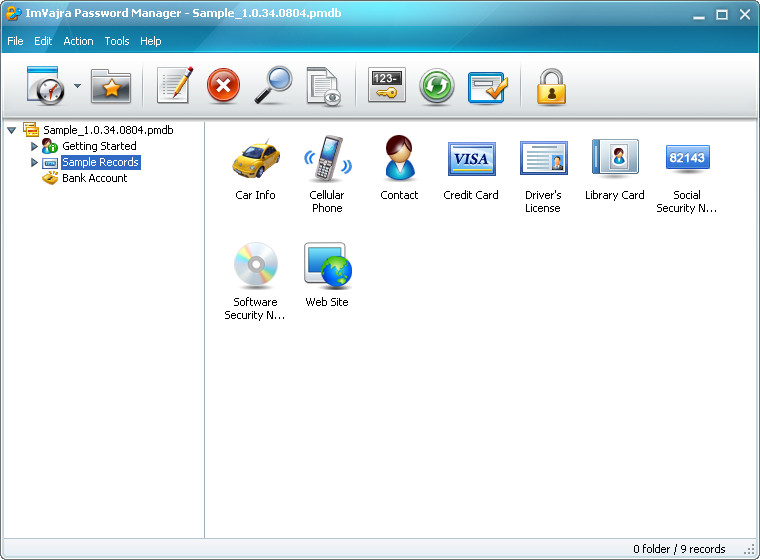Select Bank Account in the tree
Screen dimensions: 760x560
click(x=95, y=178)
